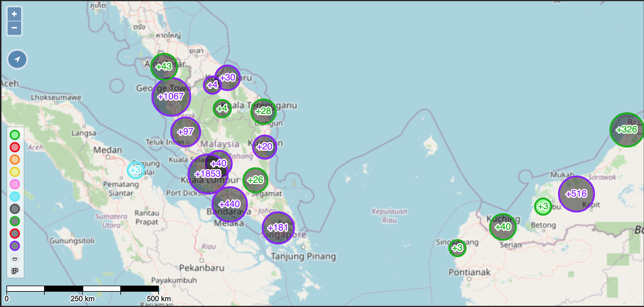Click the +40 green cluster at Kuching
Screen dimensions: 644x307
click(503, 227)
